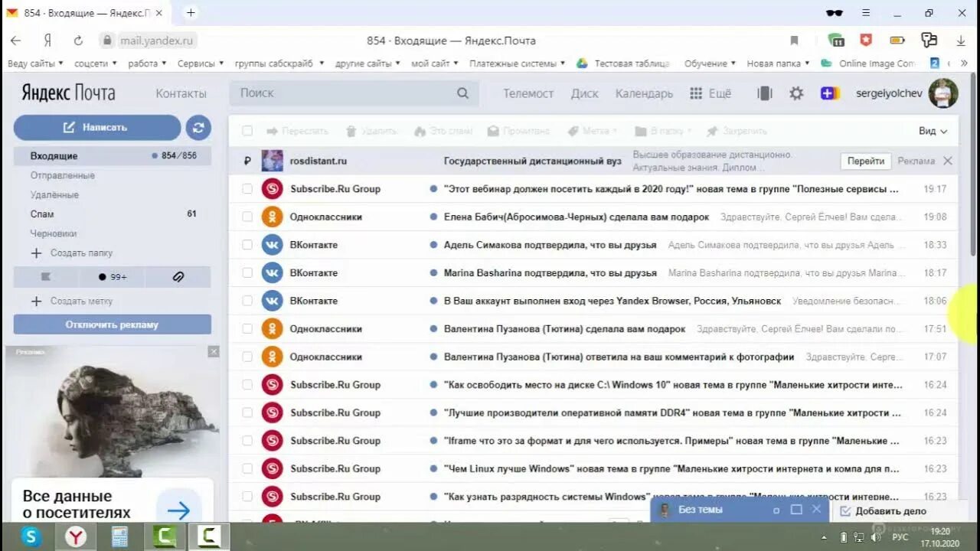Toggle the select all messages checkbox
This screenshot has width=980, height=551.
tap(247, 131)
